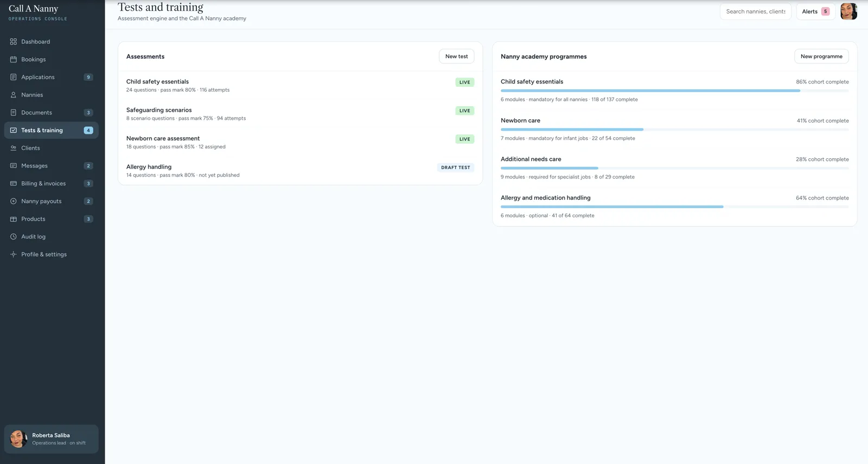Image resolution: width=868 pixels, height=464 pixels.
Task: Focus the Search nannies, clients field
Action: (x=756, y=11)
